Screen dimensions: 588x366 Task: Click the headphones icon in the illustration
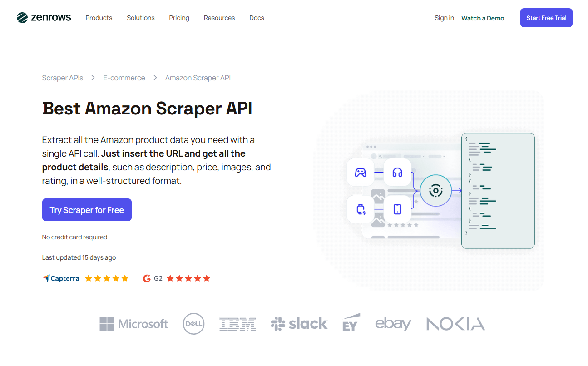[x=397, y=172]
